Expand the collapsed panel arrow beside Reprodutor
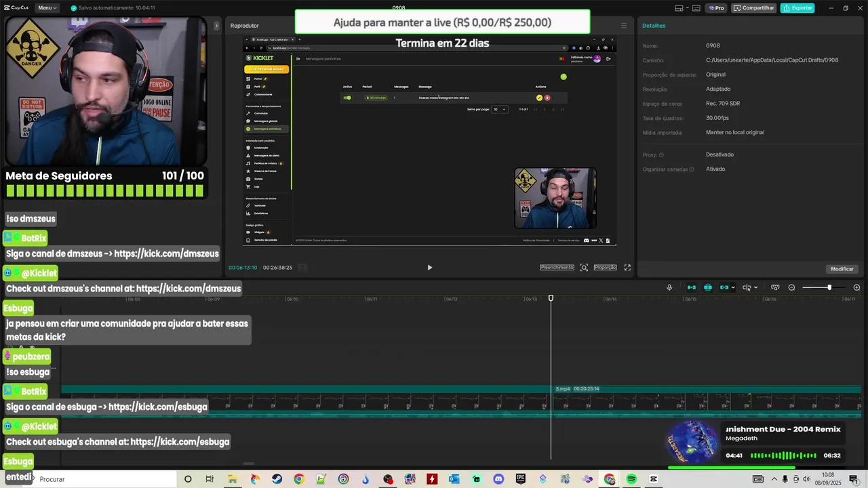Viewport: 868px width, 488px height. pos(217,26)
